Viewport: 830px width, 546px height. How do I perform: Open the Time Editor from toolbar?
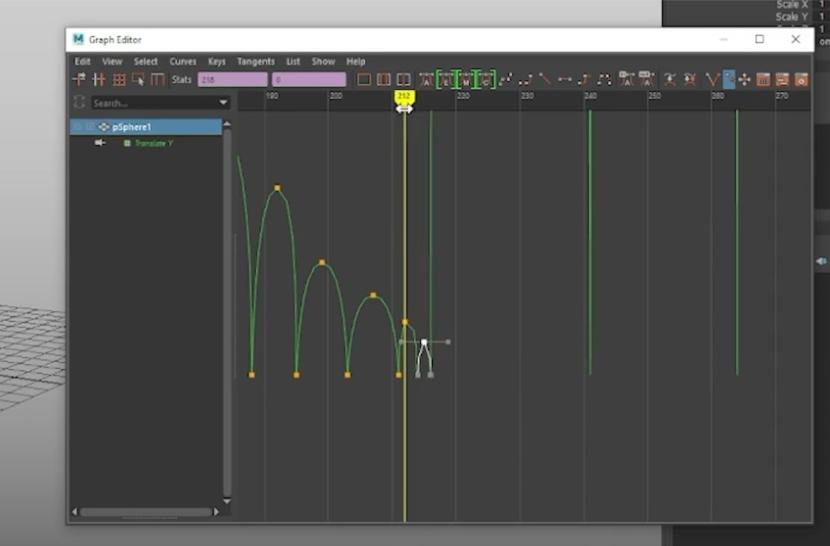point(801,80)
